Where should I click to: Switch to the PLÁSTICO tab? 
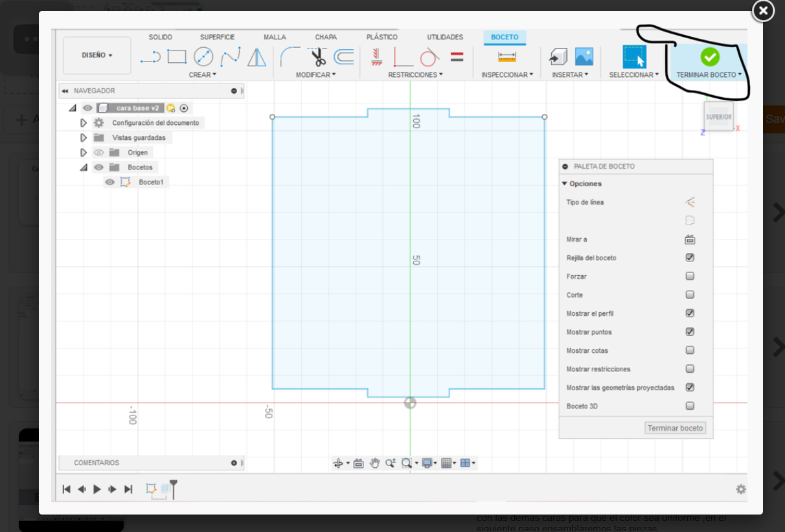tap(382, 38)
